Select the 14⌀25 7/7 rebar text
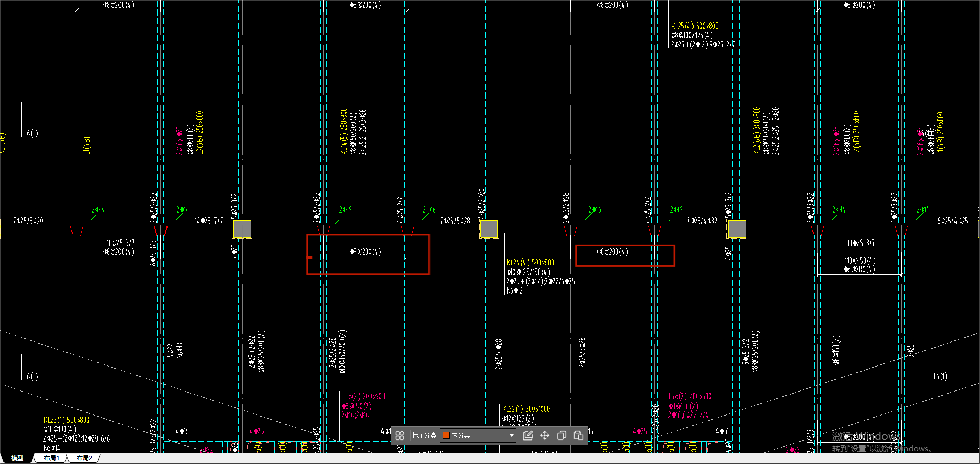 pos(208,221)
